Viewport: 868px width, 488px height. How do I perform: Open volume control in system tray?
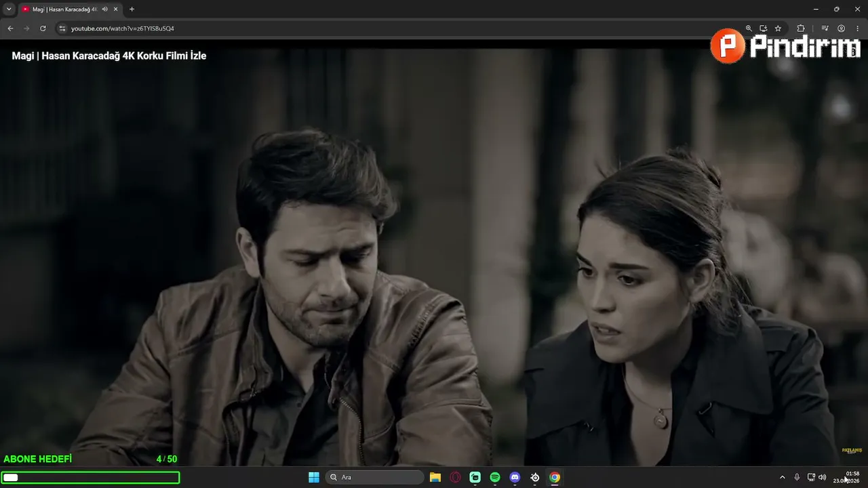822,477
